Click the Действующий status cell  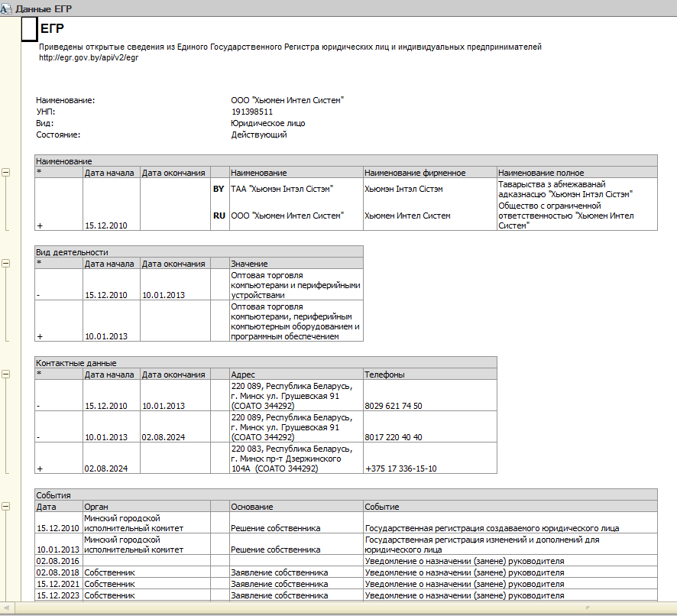[x=259, y=135]
